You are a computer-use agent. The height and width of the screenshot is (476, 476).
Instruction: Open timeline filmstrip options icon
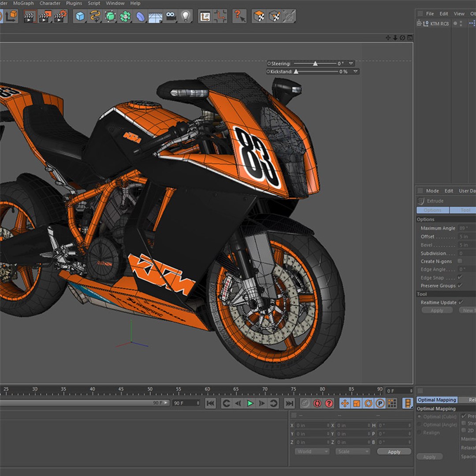tap(408, 403)
